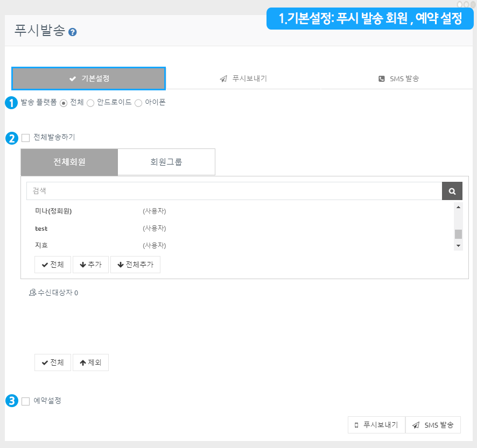This screenshot has height=448, width=477.
Task: Select the 안드로이드 radio button
Action: pyautogui.click(x=90, y=103)
